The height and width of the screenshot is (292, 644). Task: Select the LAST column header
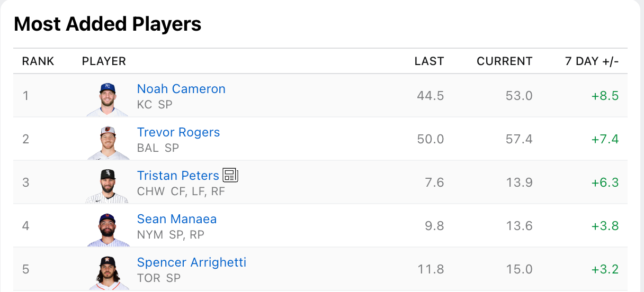[429, 61]
